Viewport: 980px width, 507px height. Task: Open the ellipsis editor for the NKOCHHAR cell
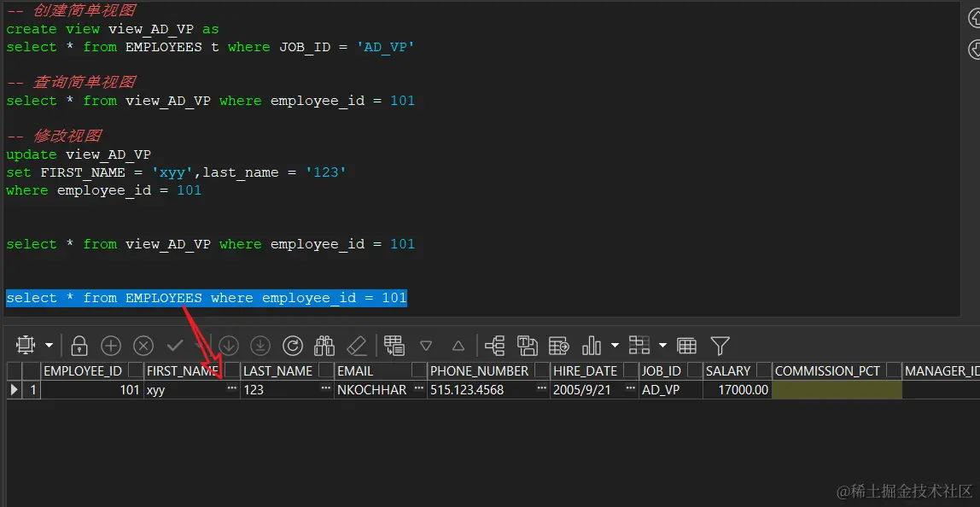(x=419, y=389)
